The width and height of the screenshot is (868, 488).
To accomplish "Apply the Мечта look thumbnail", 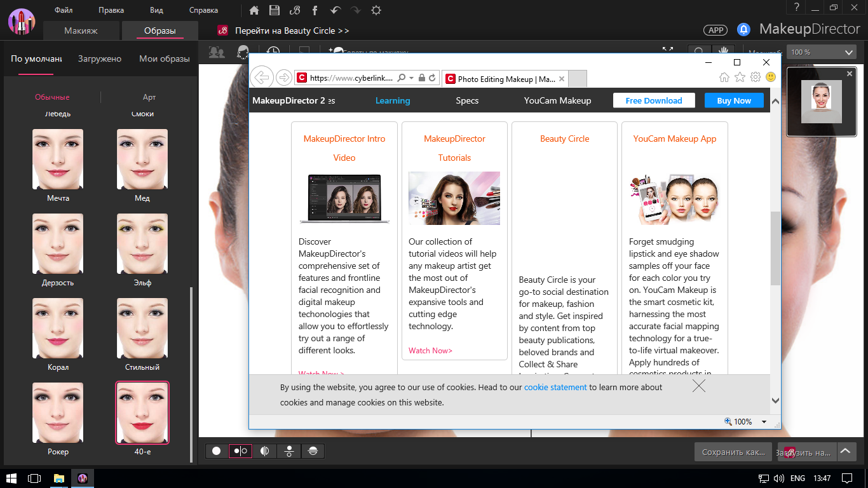I will pos(58,161).
